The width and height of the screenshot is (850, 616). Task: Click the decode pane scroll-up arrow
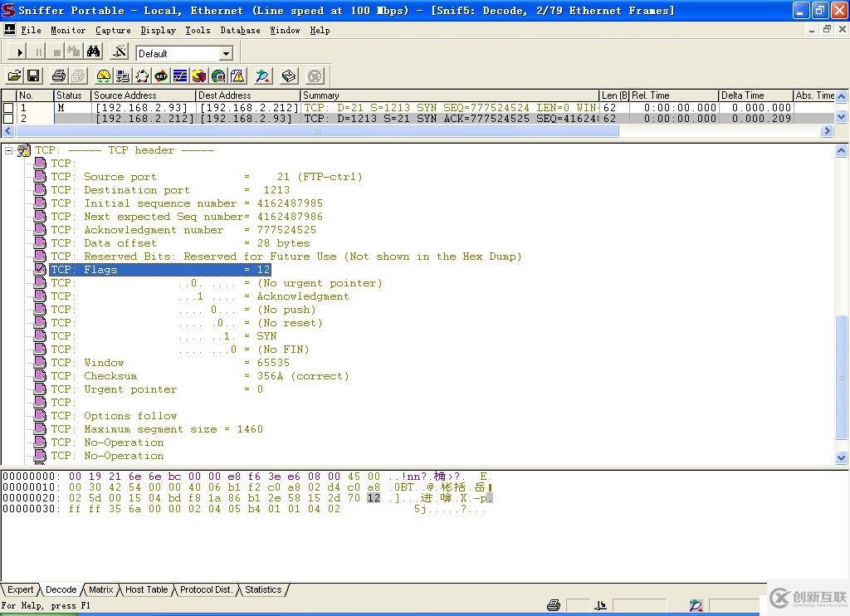pos(842,151)
